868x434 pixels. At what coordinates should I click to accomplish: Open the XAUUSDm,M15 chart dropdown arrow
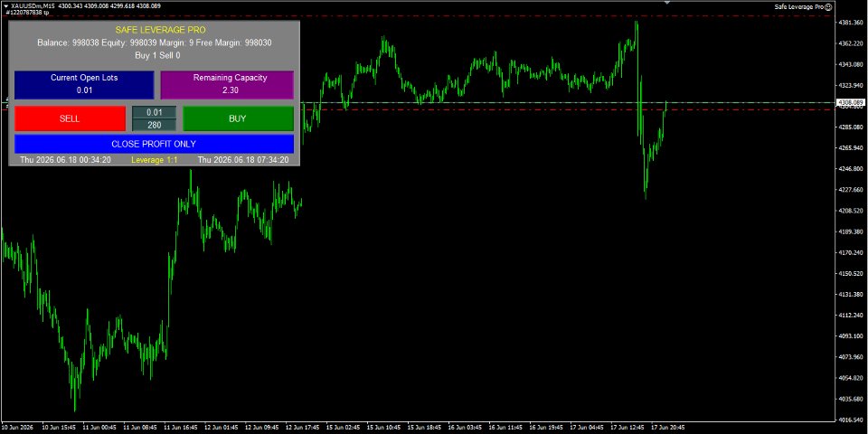coord(5,5)
